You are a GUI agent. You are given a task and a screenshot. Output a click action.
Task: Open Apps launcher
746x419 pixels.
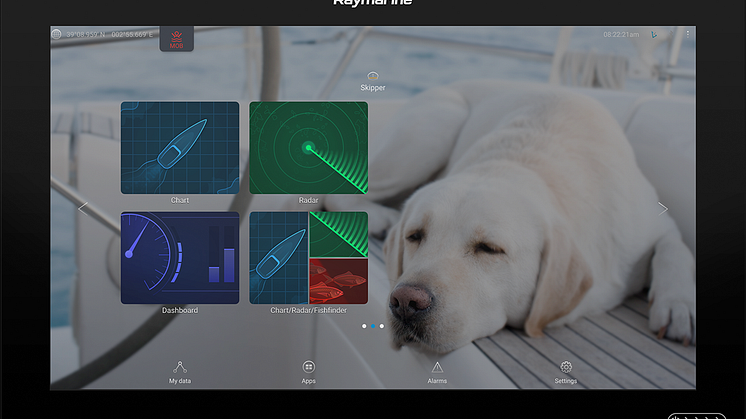pyautogui.click(x=308, y=372)
